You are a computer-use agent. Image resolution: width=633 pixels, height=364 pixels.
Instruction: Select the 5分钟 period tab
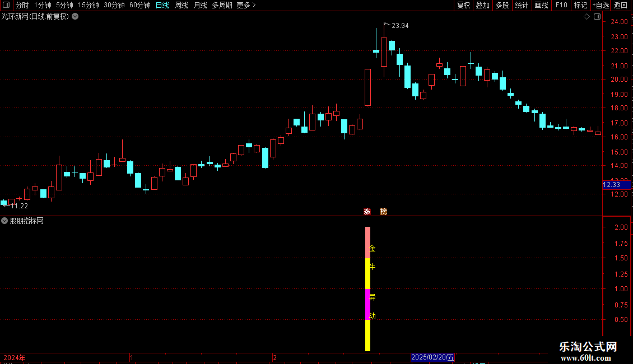pos(64,5)
